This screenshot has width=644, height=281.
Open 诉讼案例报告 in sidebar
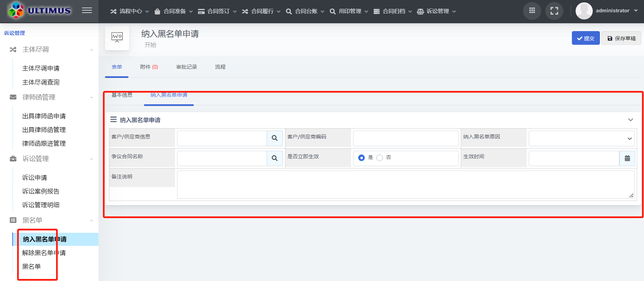pos(41,191)
